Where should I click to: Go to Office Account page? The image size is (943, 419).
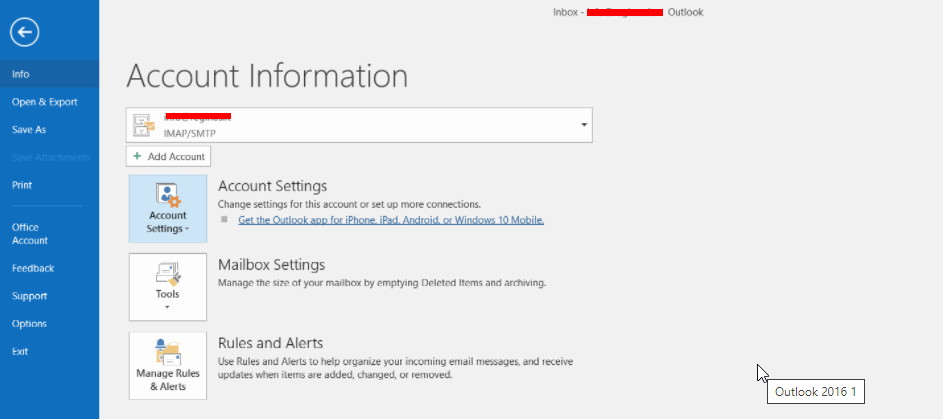tap(30, 234)
